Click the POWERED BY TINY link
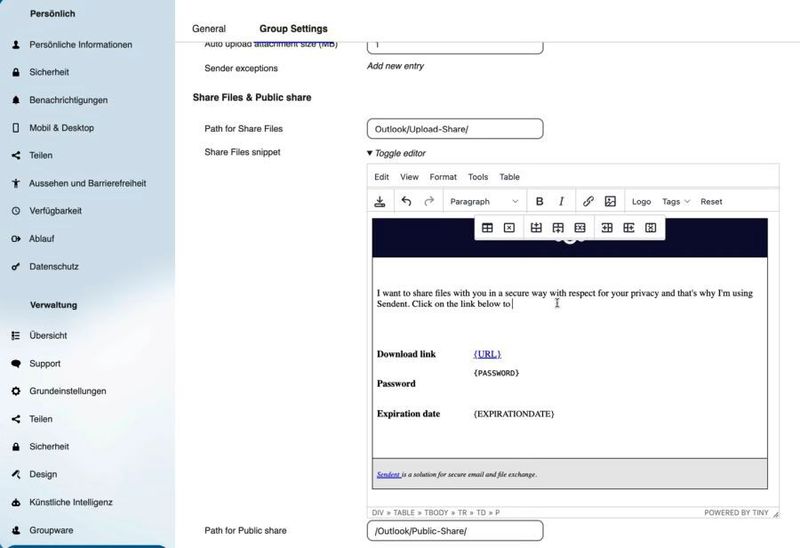 click(x=736, y=512)
